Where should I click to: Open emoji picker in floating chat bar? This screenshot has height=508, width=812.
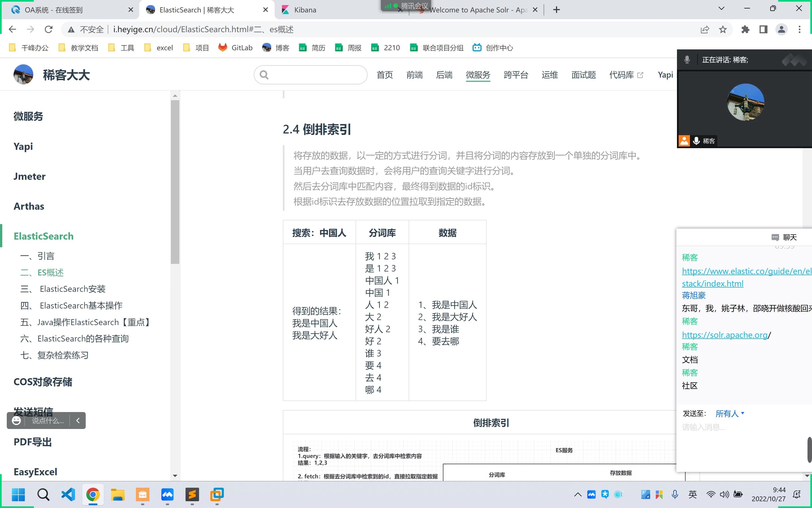coord(16,421)
